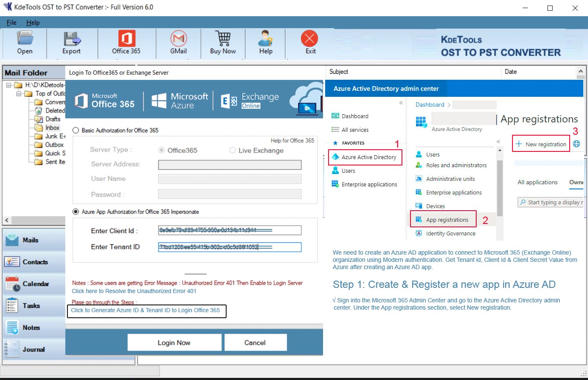Select Basic Authorization for Office 365 radio
The height and width of the screenshot is (380, 588).
pyautogui.click(x=76, y=131)
